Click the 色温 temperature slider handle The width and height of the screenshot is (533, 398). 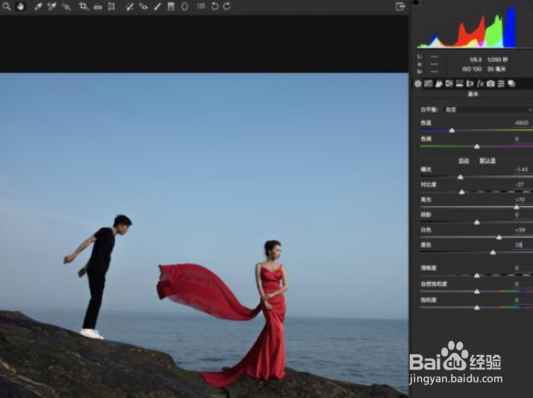(452, 131)
